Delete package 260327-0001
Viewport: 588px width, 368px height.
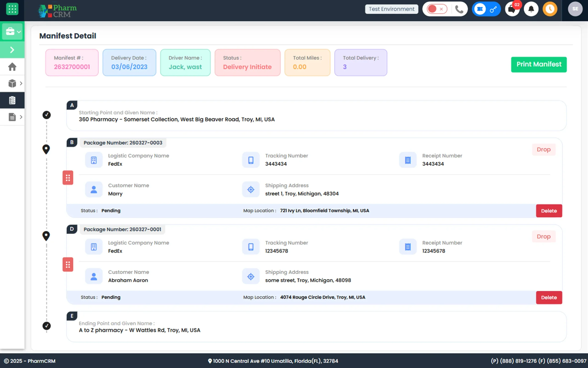point(549,297)
